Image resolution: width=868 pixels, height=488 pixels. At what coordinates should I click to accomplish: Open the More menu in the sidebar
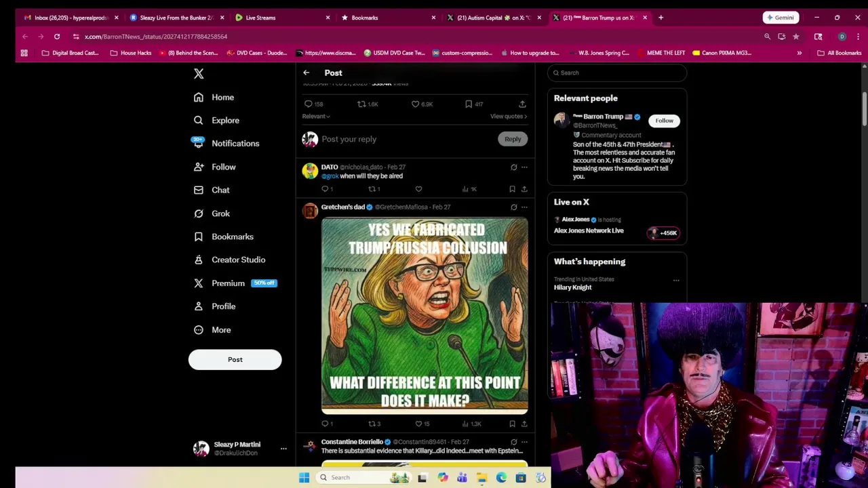click(213, 329)
